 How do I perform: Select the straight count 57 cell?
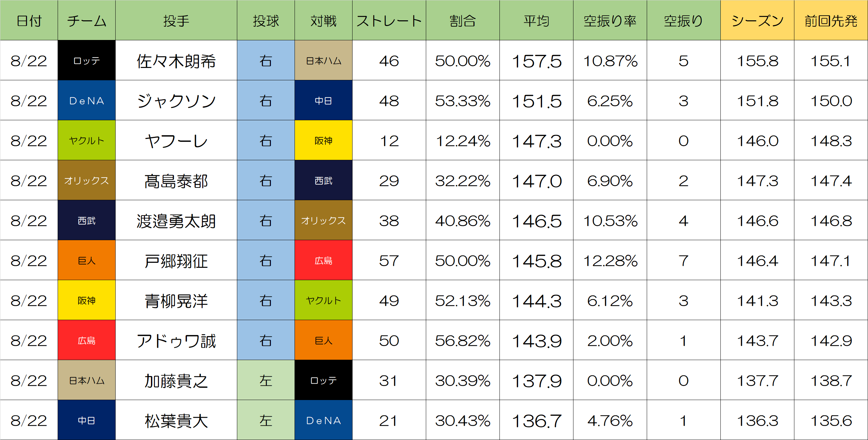[x=389, y=261]
